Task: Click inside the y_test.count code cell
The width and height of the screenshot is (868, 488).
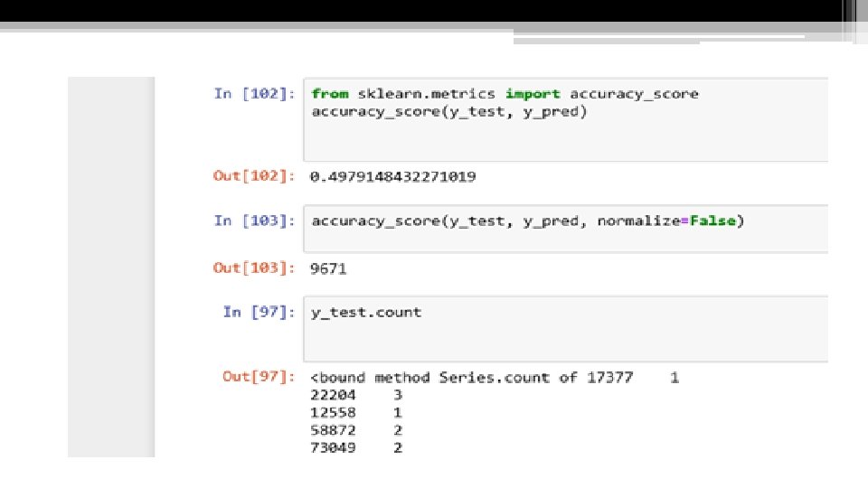Action: pyautogui.click(x=565, y=329)
